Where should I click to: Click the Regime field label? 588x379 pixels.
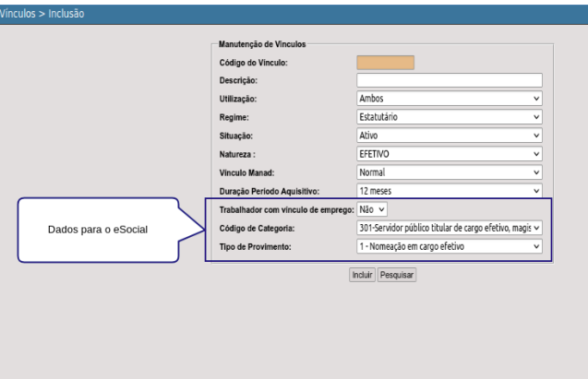coord(234,118)
